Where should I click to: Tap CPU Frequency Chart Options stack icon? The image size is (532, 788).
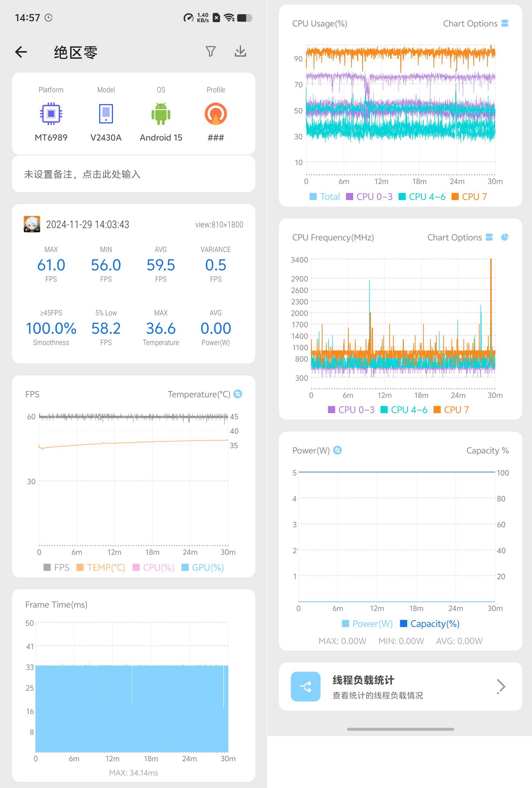(x=489, y=237)
